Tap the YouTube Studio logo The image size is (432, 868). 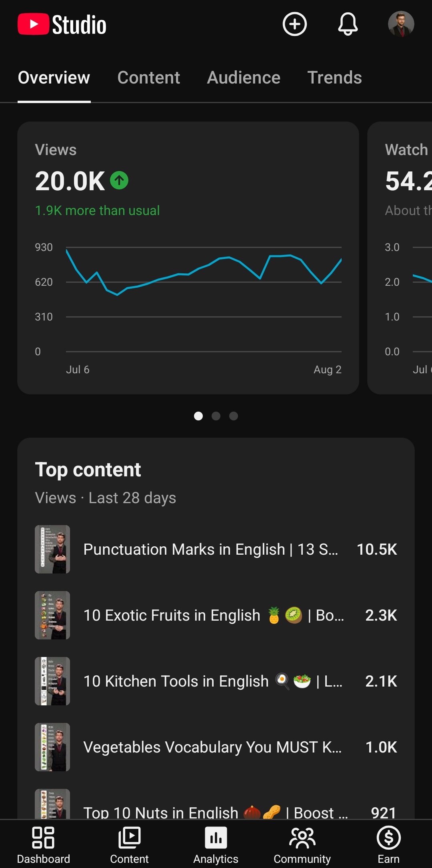[x=62, y=24]
